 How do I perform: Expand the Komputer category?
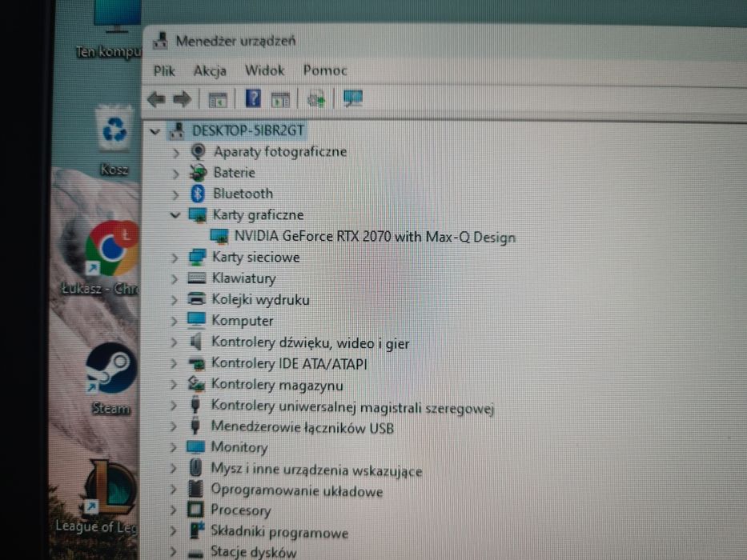click(x=174, y=322)
